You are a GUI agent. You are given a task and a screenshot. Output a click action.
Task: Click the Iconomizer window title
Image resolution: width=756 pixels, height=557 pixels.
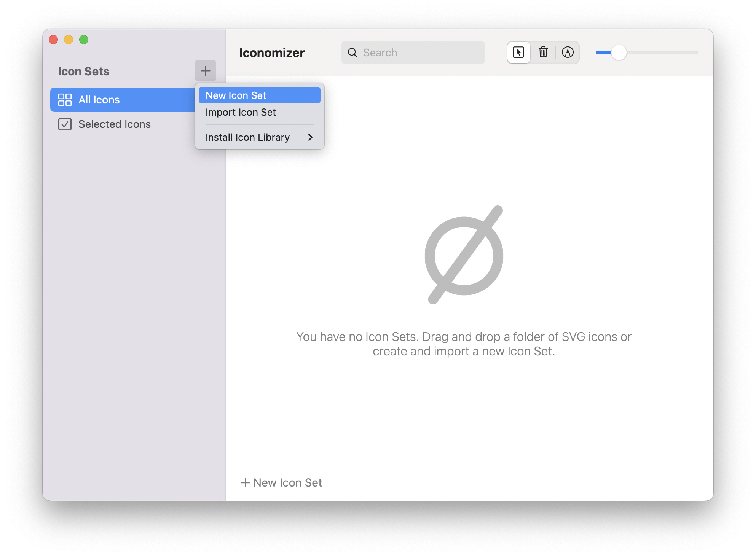pyautogui.click(x=272, y=53)
